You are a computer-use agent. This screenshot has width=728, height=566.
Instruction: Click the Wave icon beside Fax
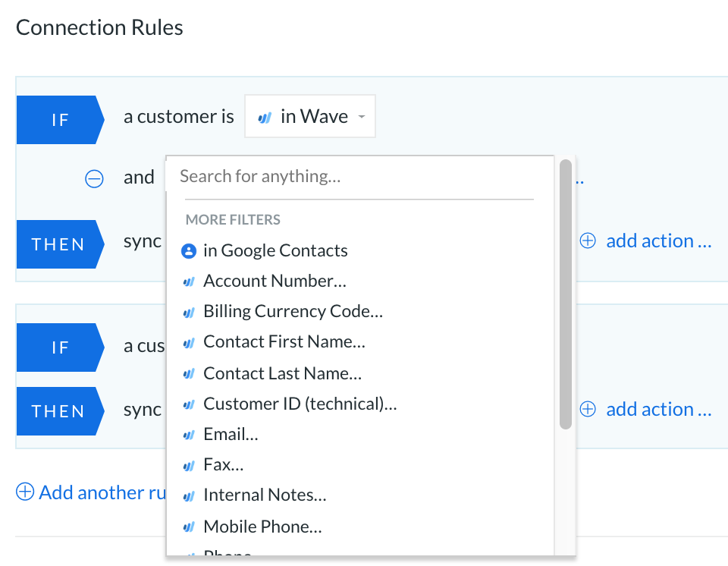189,466
